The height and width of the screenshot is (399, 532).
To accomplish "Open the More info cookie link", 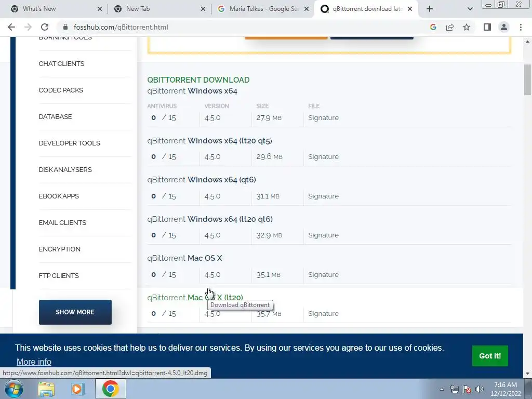I will (34, 362).
